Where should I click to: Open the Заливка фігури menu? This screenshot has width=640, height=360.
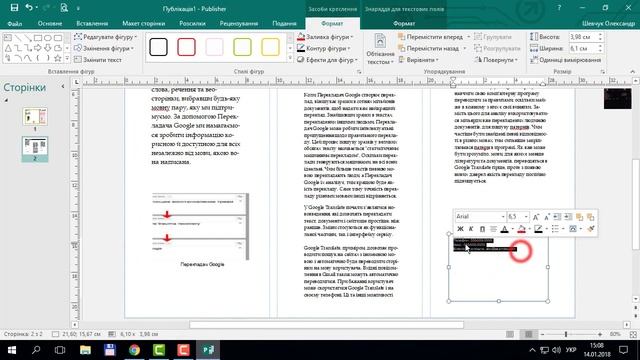(x=325, y=37)
